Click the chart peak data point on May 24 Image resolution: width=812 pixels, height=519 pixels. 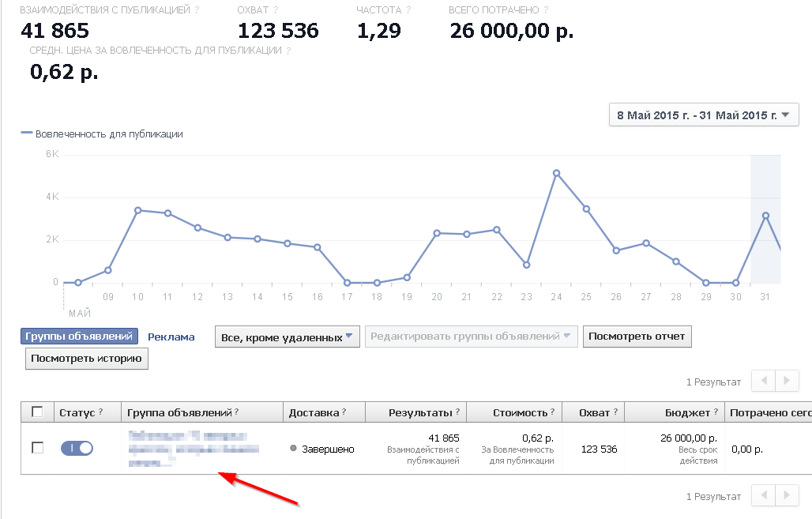556,173
